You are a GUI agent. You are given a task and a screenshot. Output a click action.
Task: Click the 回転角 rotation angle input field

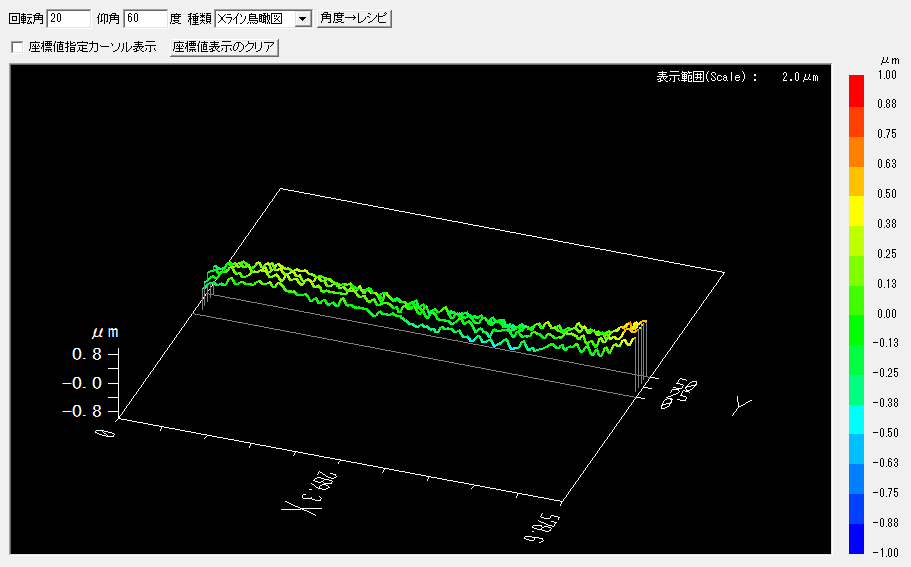pyautogui.click(x=69, y=18)
